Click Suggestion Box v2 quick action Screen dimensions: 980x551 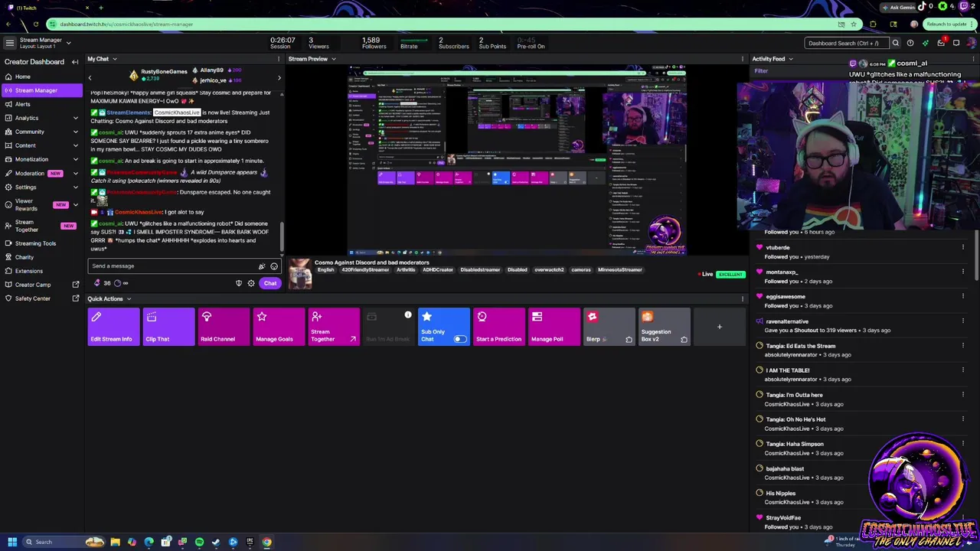(x=665, y=327)
